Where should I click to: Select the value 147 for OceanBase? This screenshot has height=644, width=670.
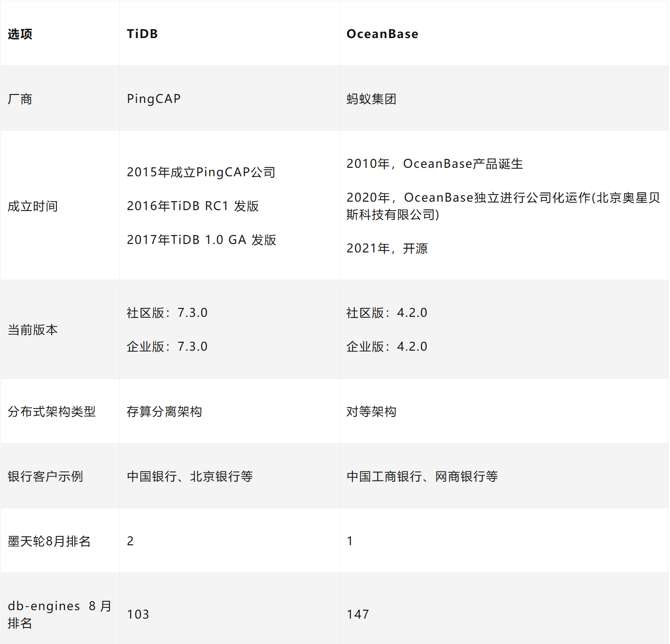tap(358, 614)
